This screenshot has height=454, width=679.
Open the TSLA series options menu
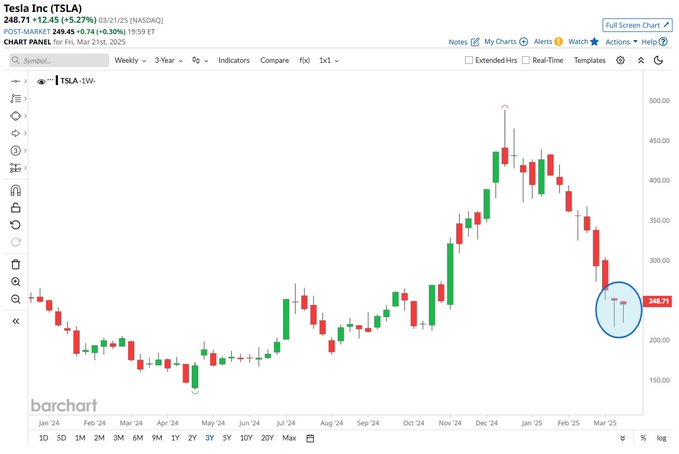coord(50,80)
